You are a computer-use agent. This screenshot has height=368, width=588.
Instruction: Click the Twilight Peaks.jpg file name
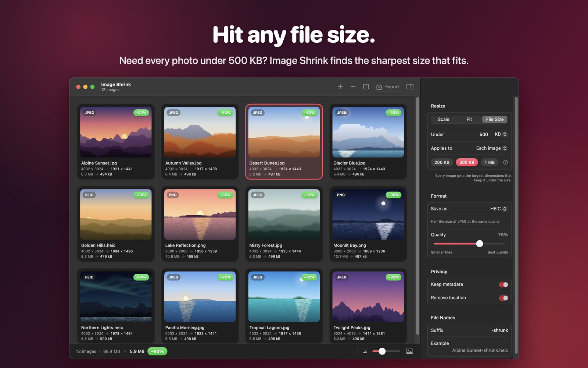pyautogui.click(x=352, y=328)
